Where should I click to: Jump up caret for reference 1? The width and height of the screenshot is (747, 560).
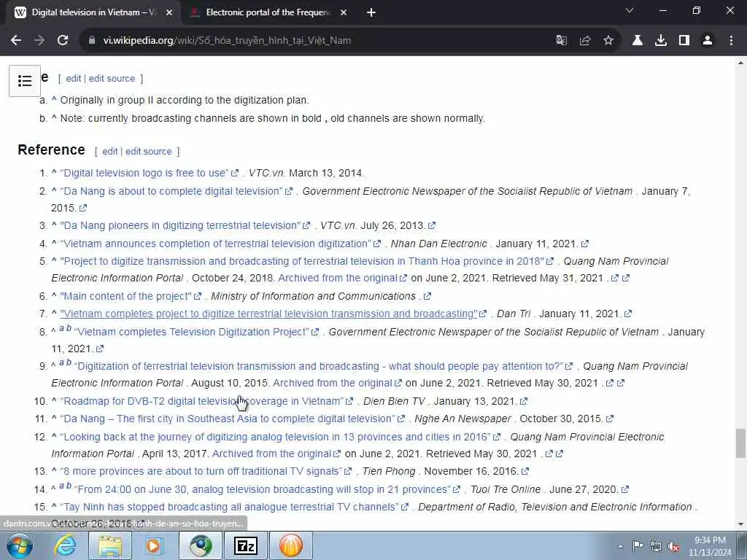[54, 172]
